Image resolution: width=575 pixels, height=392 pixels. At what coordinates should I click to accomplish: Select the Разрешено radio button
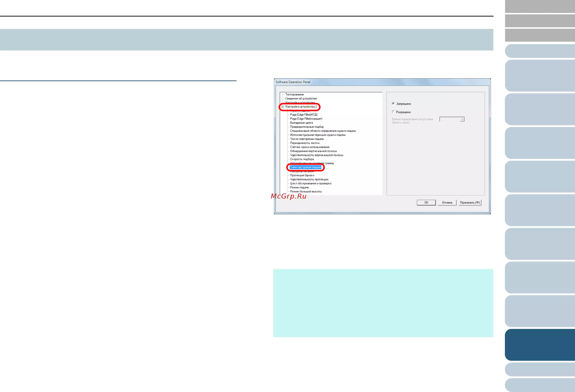(393, 112)
